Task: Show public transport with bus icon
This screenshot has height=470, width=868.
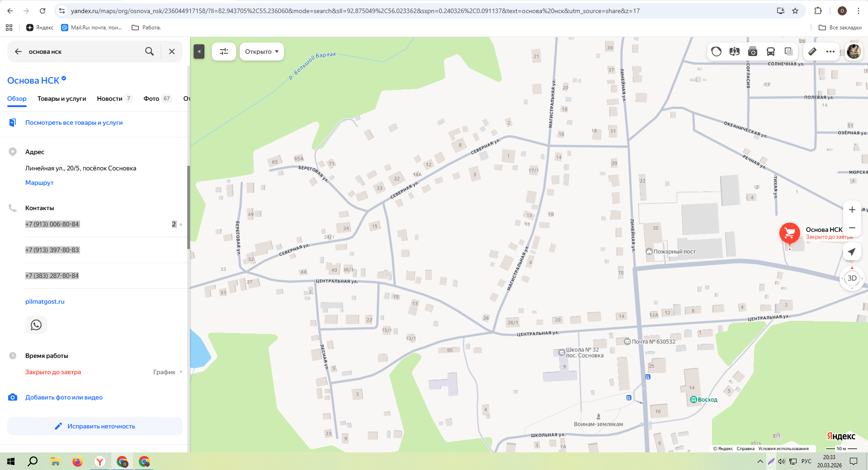Action: click(x=771, y=52)
